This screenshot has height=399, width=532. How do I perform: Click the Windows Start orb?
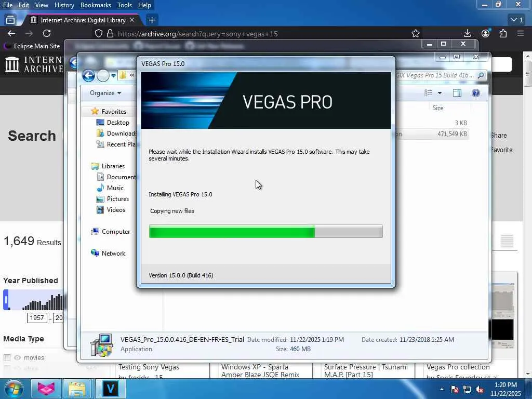14,389
